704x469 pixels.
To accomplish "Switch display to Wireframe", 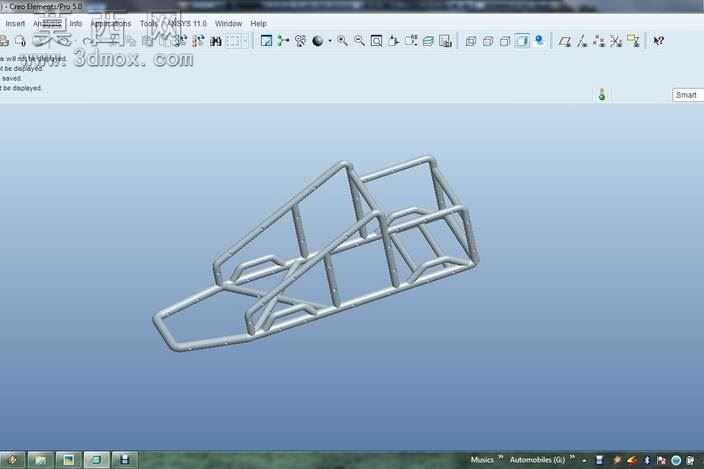I will tap(471, 41).
